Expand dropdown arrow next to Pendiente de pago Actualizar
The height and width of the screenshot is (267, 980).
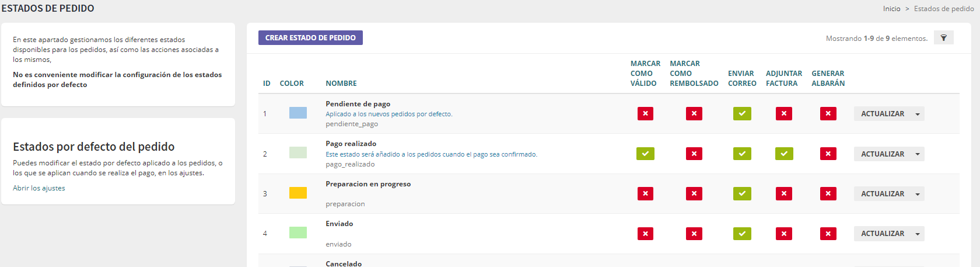tap(918, 114)
